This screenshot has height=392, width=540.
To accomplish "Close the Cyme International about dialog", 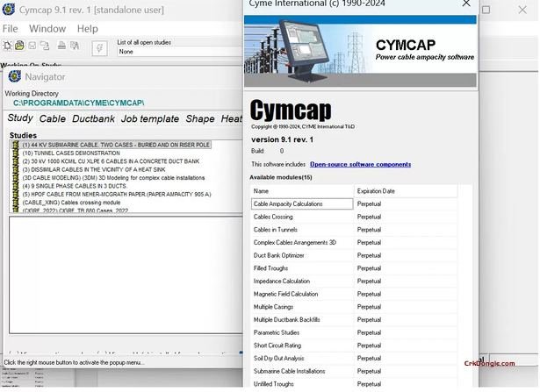I will point(466,4).
